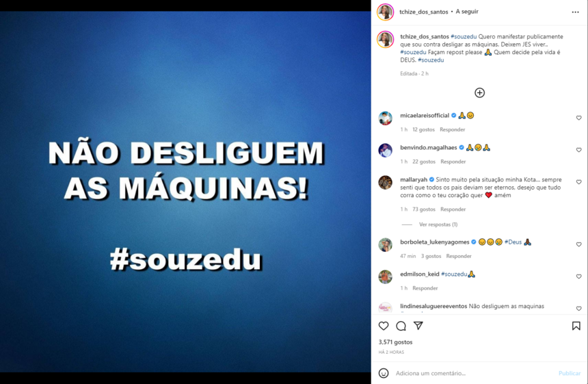Click Responder under benvindo.magalhaes's comment

click(x=453, y=162)
